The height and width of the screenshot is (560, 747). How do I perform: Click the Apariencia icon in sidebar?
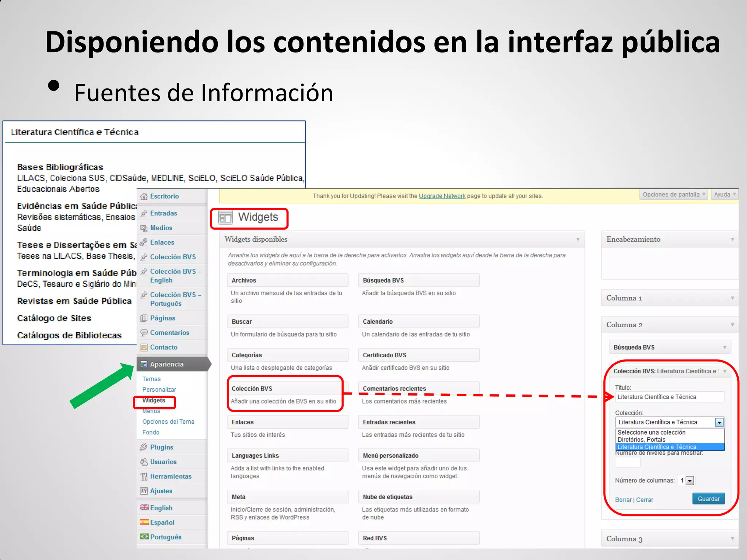144,364
